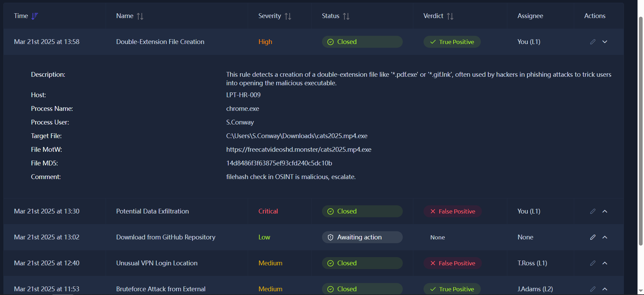
Task: Expand the Bruteforce Attack from External row
Action: (605, 289)
